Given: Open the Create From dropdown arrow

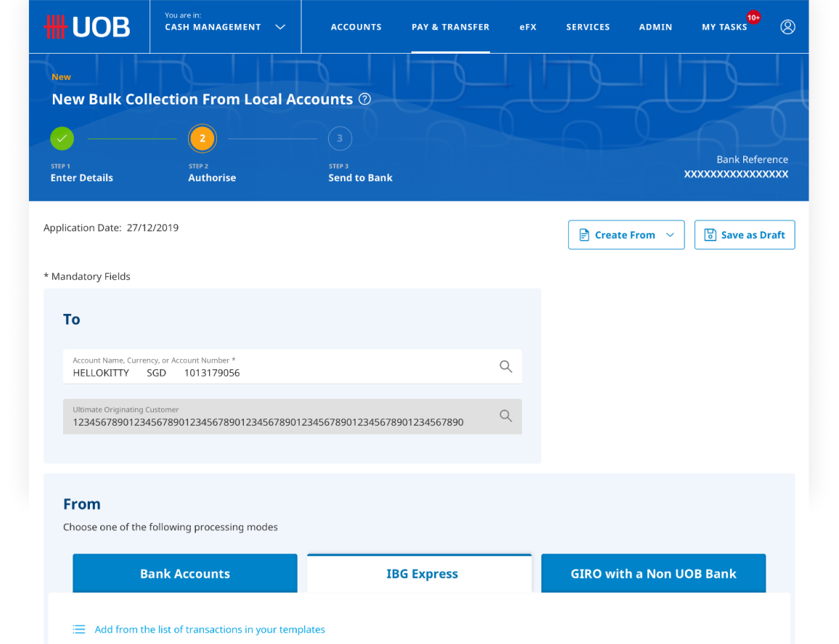Looking at the screenshot, I should click(x=670, y=235).
